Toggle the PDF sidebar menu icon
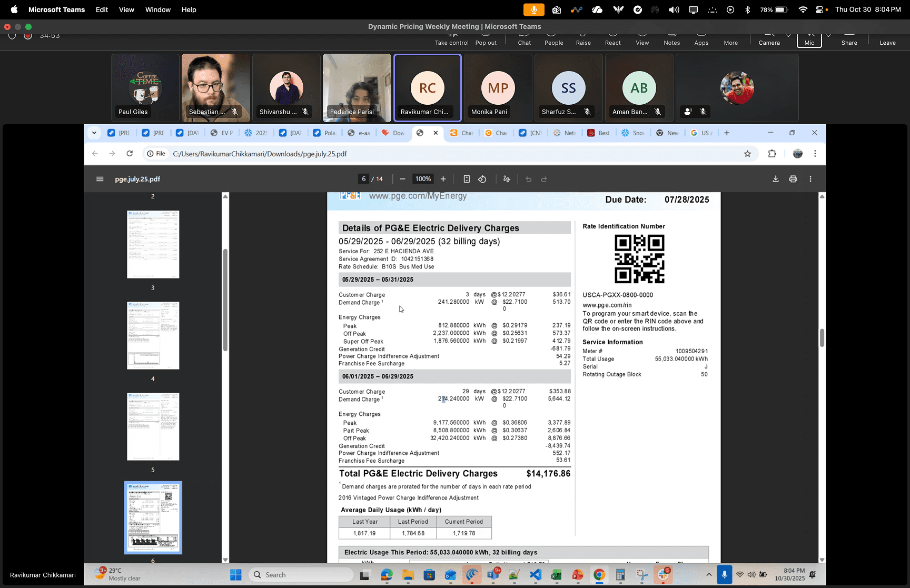This screenshot has height=588, width=910. pos(100,179)
